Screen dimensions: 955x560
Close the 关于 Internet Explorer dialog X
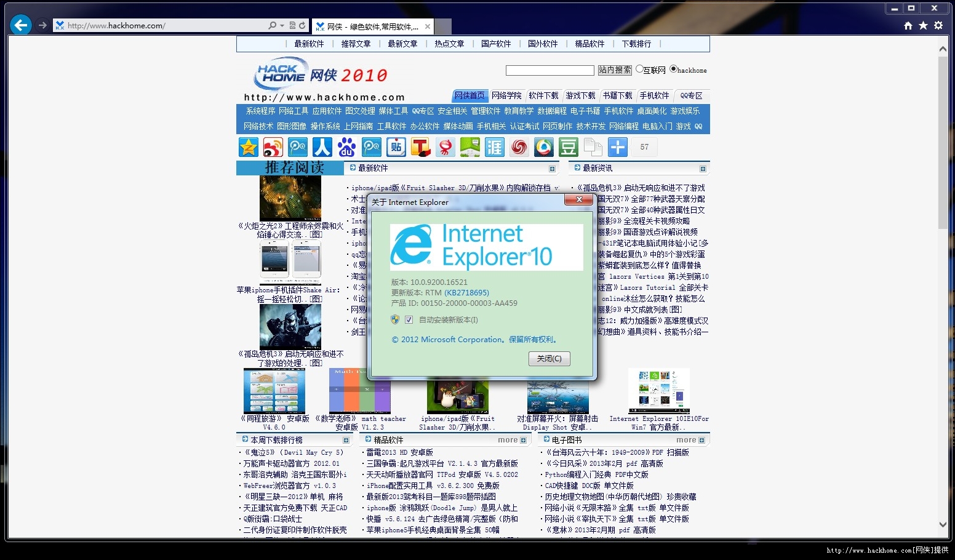coord(578,199)
